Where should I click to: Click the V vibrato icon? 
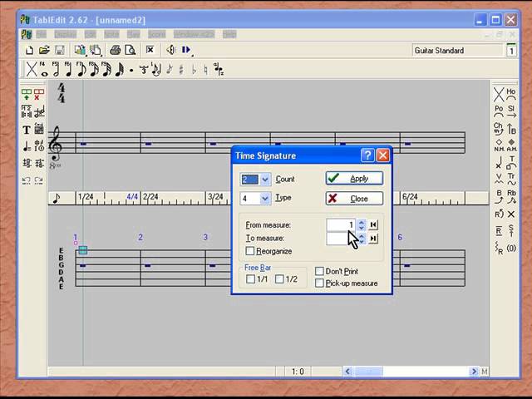click(x=499, y=179)
